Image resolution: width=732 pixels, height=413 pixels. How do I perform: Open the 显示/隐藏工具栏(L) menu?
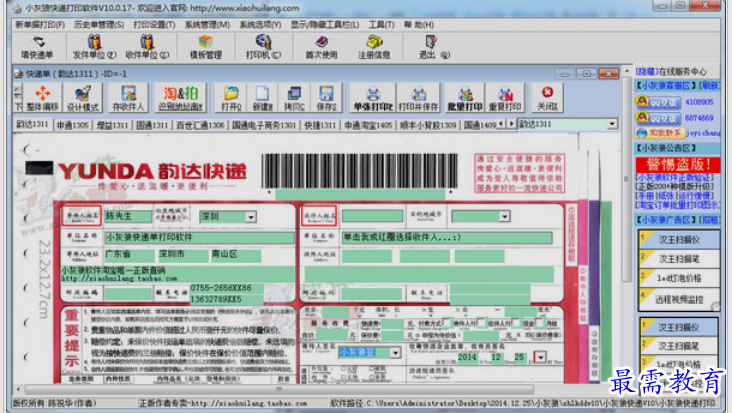click(x=324, y=25)
